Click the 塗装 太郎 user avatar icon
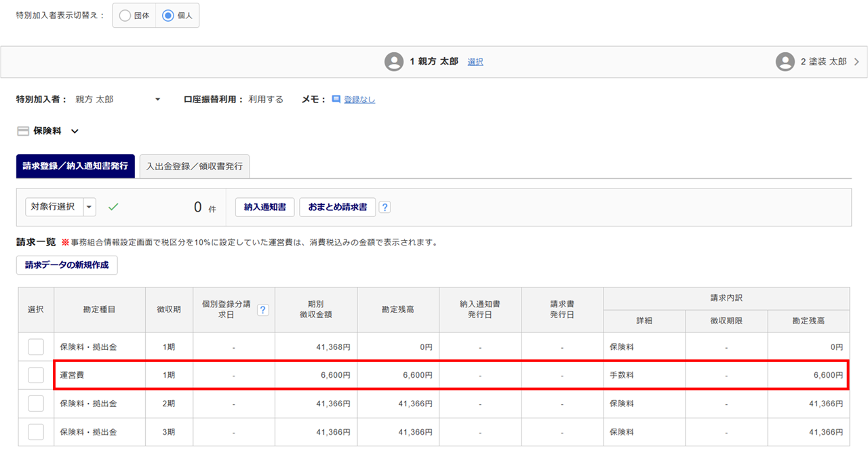Viewport: 868px width, 451px height. 785,62
